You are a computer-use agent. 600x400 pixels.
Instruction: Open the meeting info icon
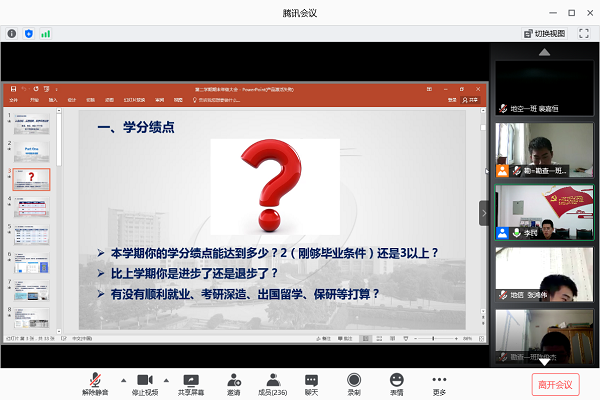click(11, 33)
